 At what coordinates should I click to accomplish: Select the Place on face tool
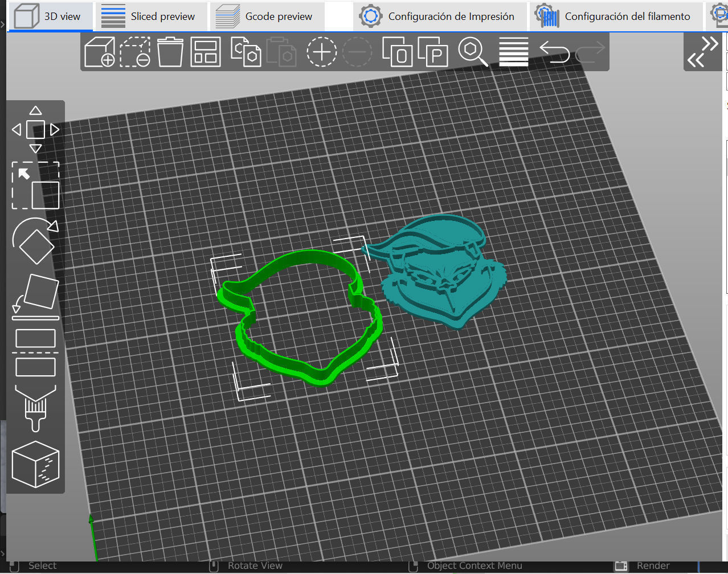coord(35,296)
